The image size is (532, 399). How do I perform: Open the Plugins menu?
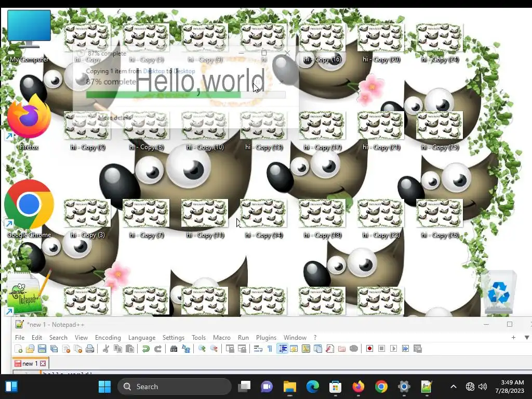(266, 338)
